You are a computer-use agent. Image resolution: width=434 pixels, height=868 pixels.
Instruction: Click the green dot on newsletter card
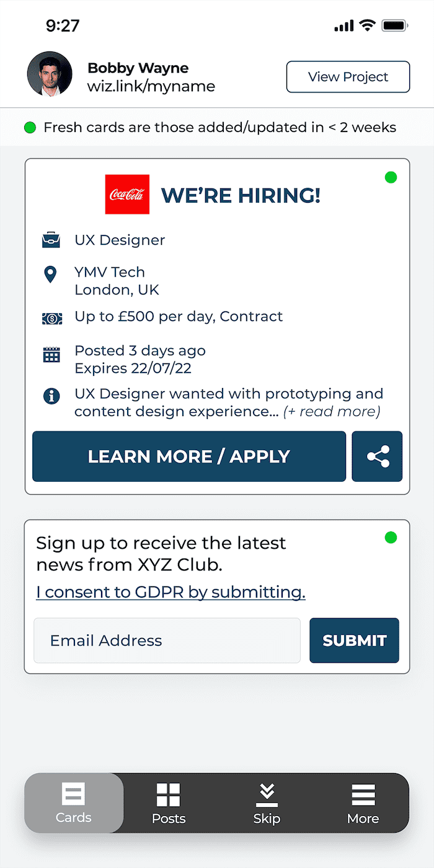[x=391, y=538]
